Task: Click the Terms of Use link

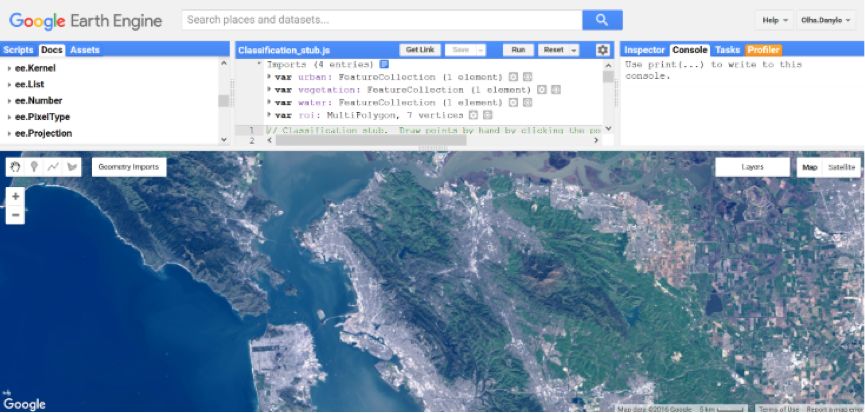Action: tap(777, 409)
